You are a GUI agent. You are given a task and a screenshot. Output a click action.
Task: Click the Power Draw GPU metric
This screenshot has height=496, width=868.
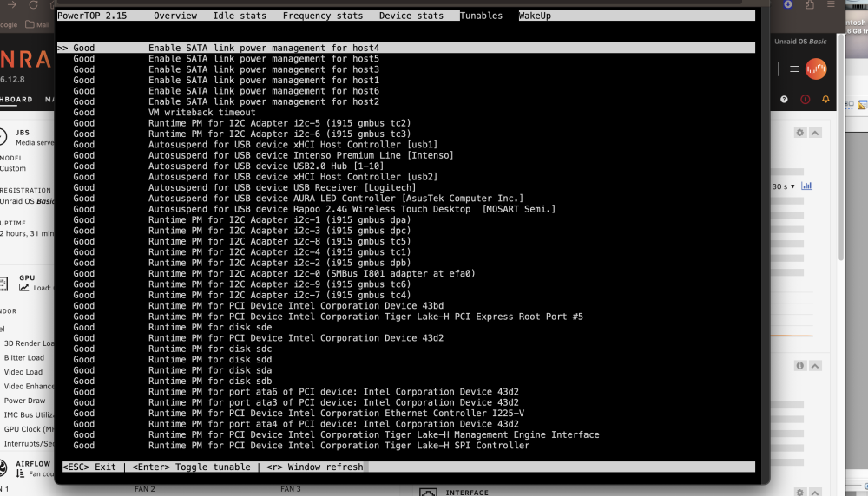point(24,401)
